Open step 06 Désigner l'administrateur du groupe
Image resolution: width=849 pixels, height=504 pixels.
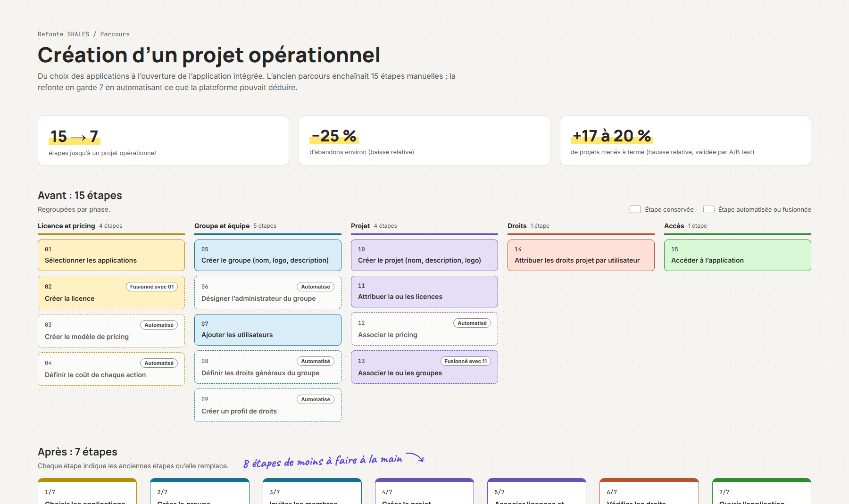click(x=268, y=293)
